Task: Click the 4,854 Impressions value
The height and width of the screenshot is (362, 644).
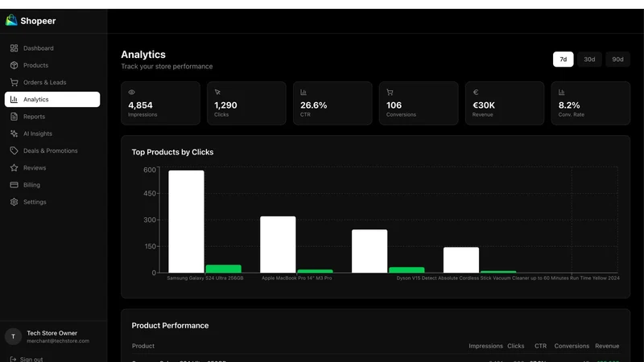Action: point(140,105)
